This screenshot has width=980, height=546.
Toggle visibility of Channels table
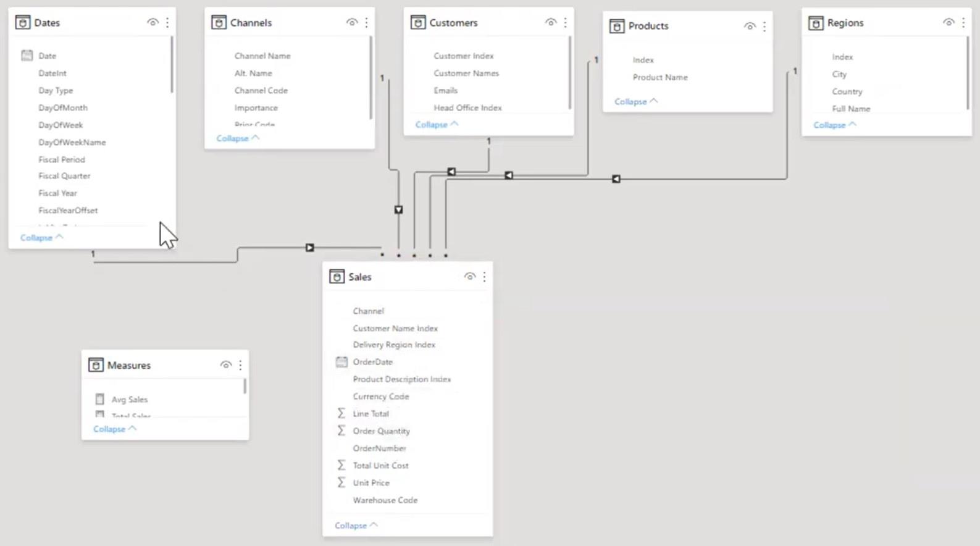pos(351,23)
